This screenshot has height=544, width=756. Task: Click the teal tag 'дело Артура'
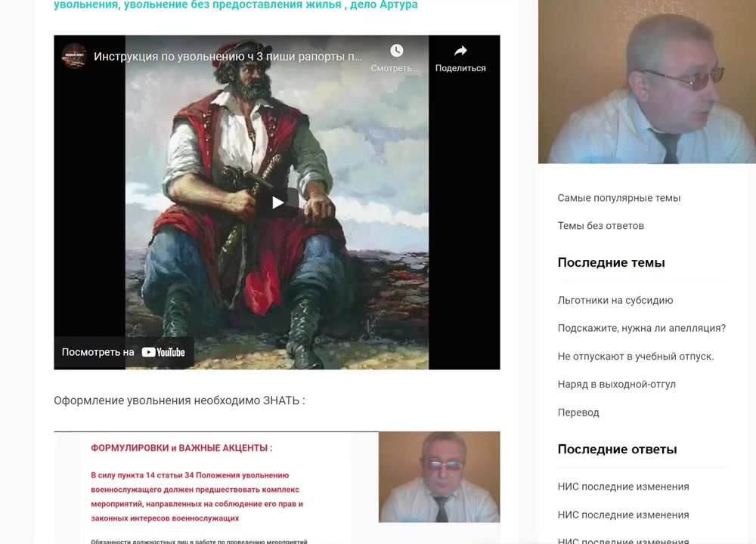click(384, 5)
